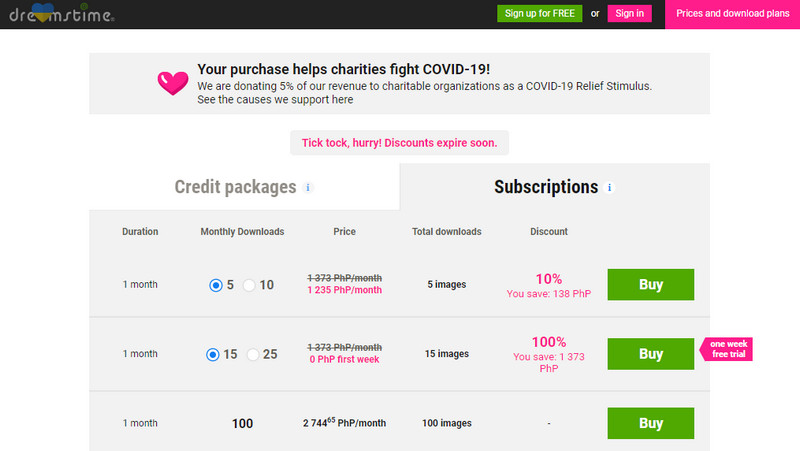Click the info icon beside Credit packages
The image size is (800, 451).
point(308,187)
